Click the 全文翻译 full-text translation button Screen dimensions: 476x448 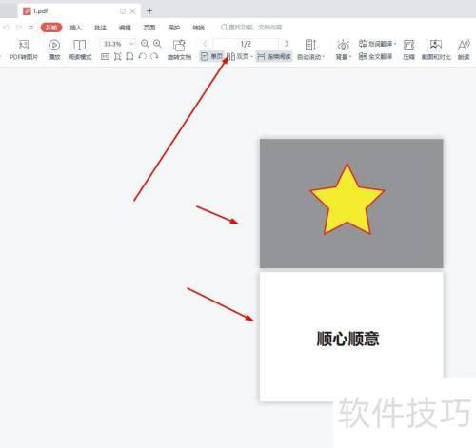376,56
